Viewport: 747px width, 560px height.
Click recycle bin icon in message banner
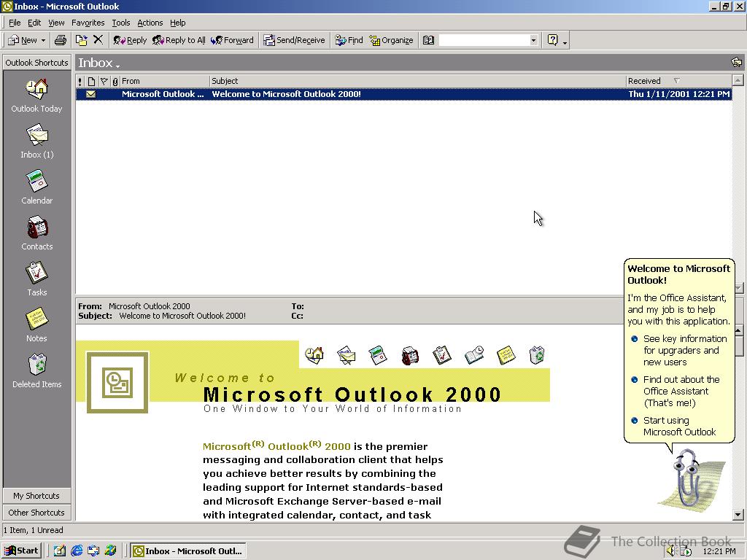[537, 355]
